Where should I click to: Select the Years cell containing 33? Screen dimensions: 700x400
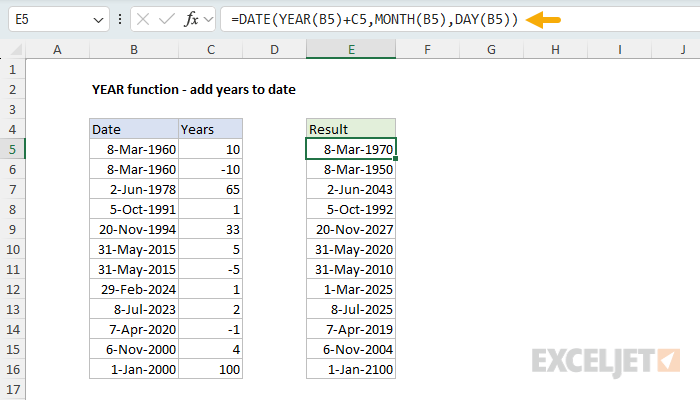[x=211, y=229]
